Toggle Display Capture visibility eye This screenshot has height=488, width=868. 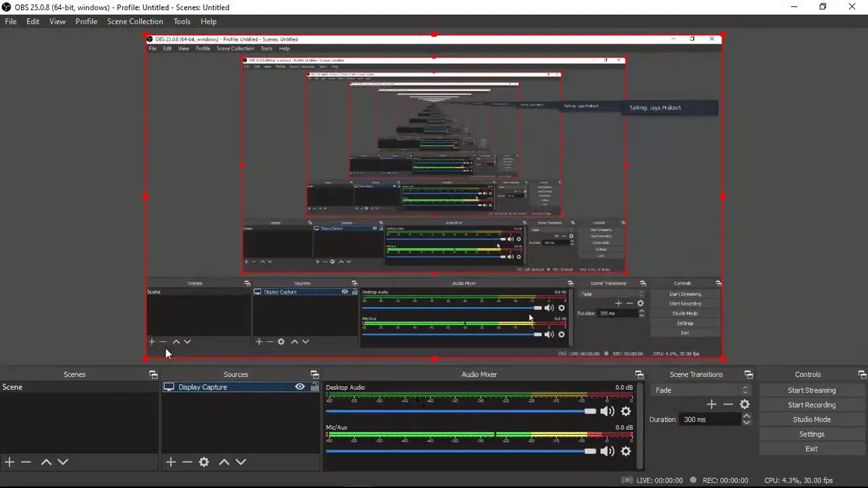pos(300,387)
